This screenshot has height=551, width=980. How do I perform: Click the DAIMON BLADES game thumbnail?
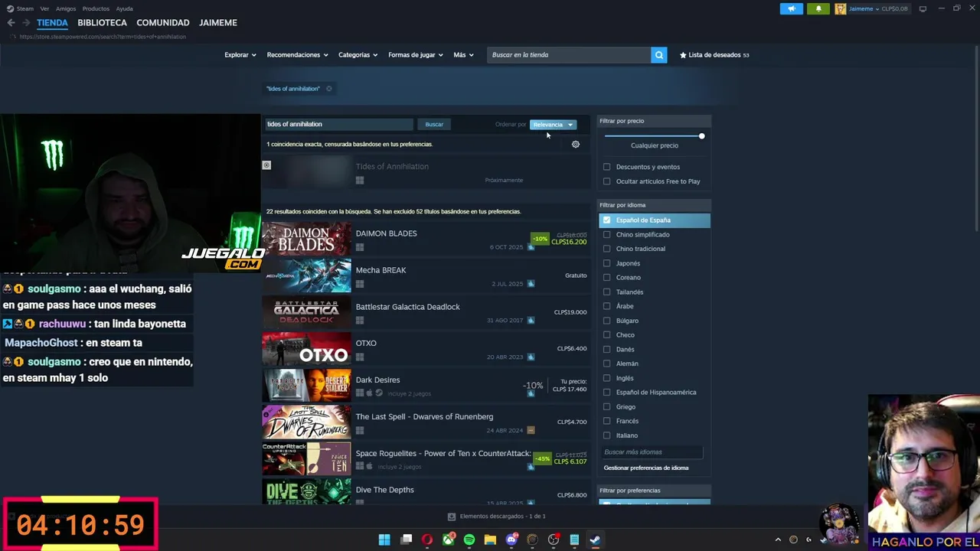pyautogui.click(x=306, y=239)
